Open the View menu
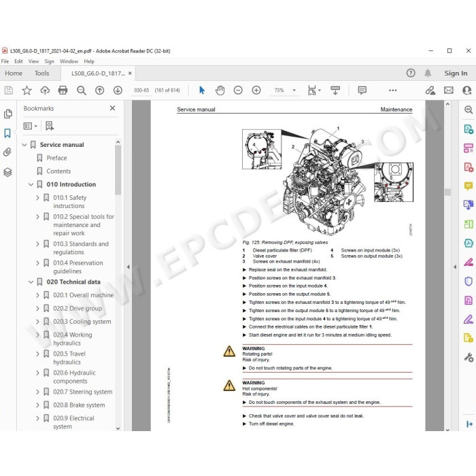 [33, 61]
